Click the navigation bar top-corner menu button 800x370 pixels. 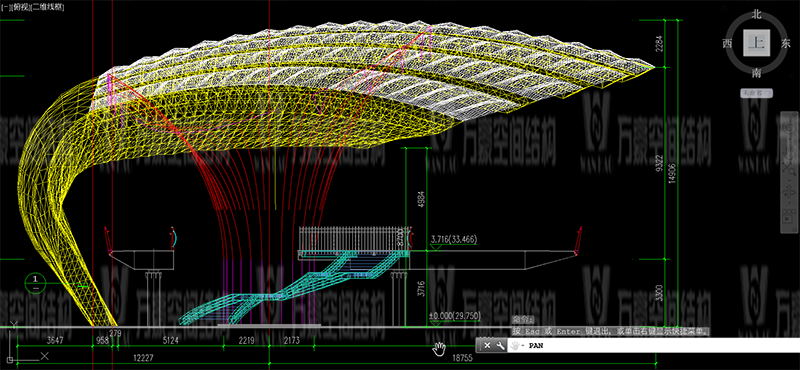point(795,114)
